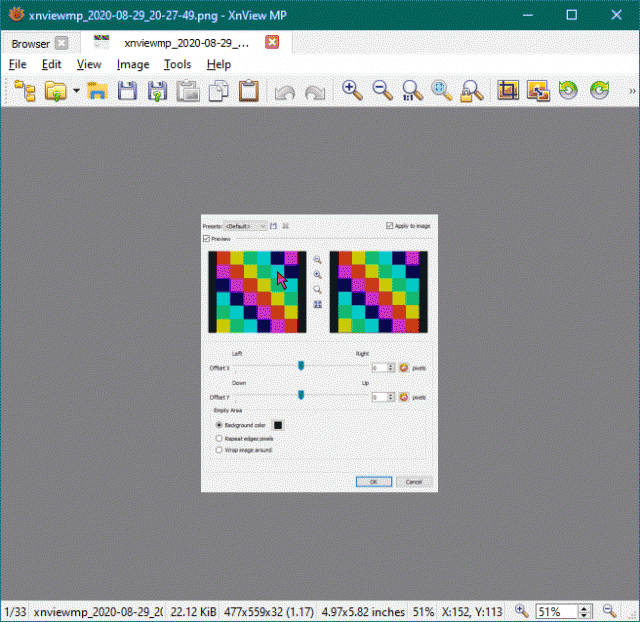Open the Image menu
The image size is (640, 622).
pyautogui.click(x=133, y=64)
